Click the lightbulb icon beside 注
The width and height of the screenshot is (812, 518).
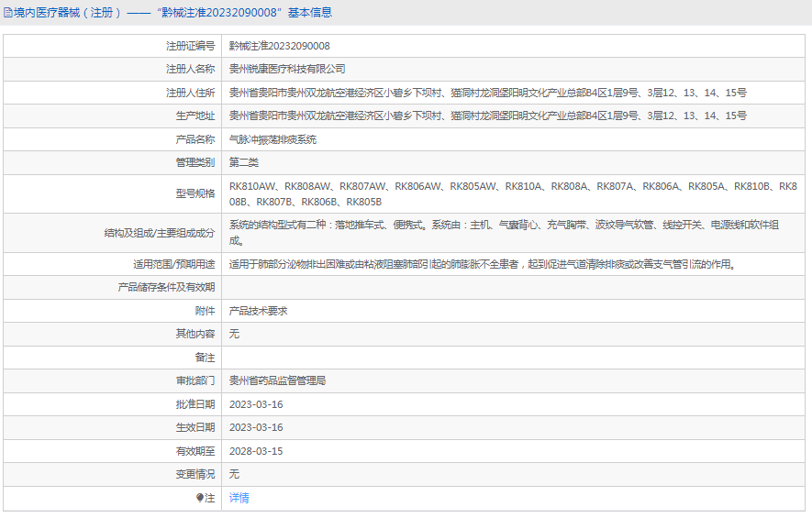[200, 498]
